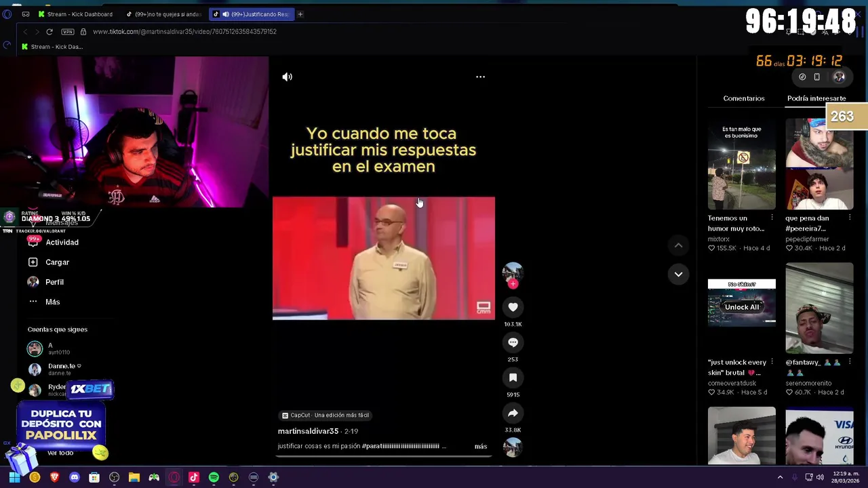This screenshot has height=488, width=868.
Task: Share the video with arrow icon
Action: (513, 413)
